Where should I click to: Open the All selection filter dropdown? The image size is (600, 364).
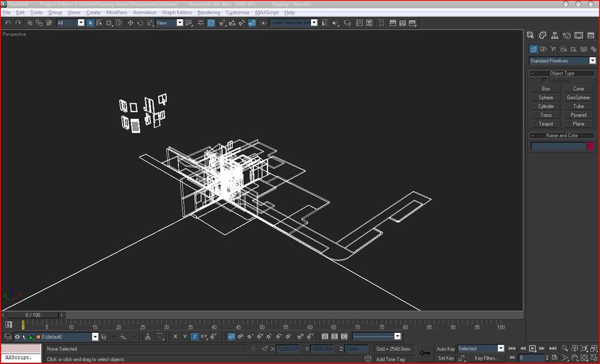point(81,23)
